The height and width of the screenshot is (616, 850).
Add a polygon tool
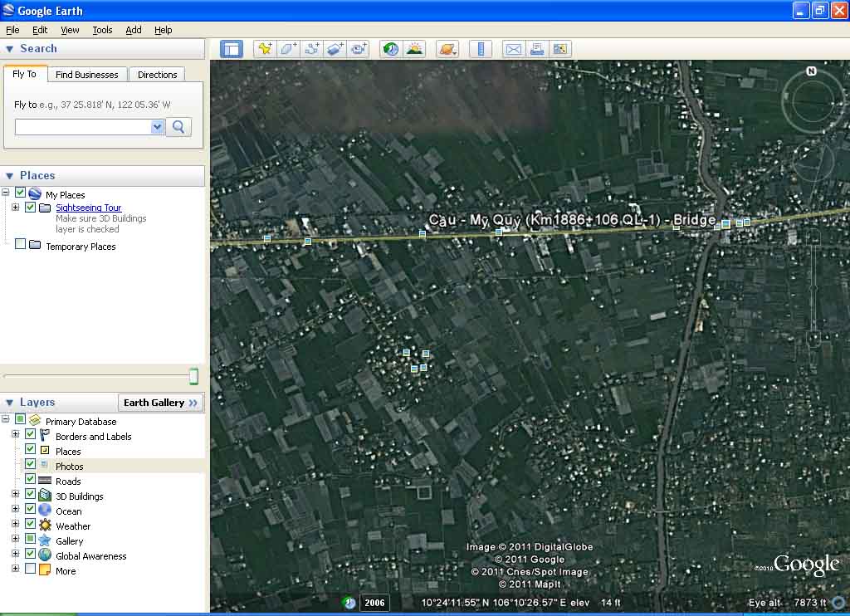point(288,49)
